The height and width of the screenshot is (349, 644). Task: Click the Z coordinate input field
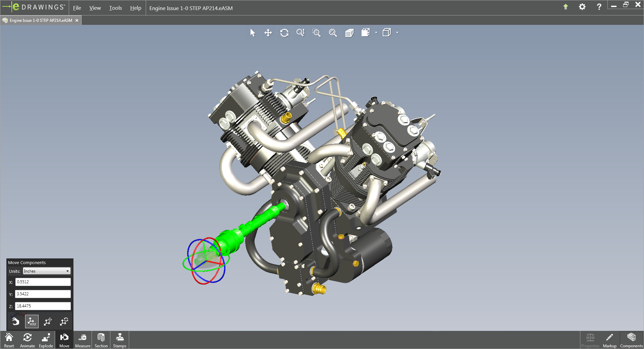coord(43,306)
